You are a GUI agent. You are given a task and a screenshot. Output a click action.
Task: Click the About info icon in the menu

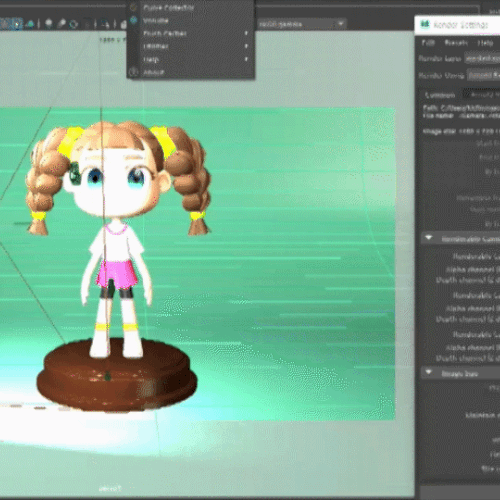pos(134,72)
